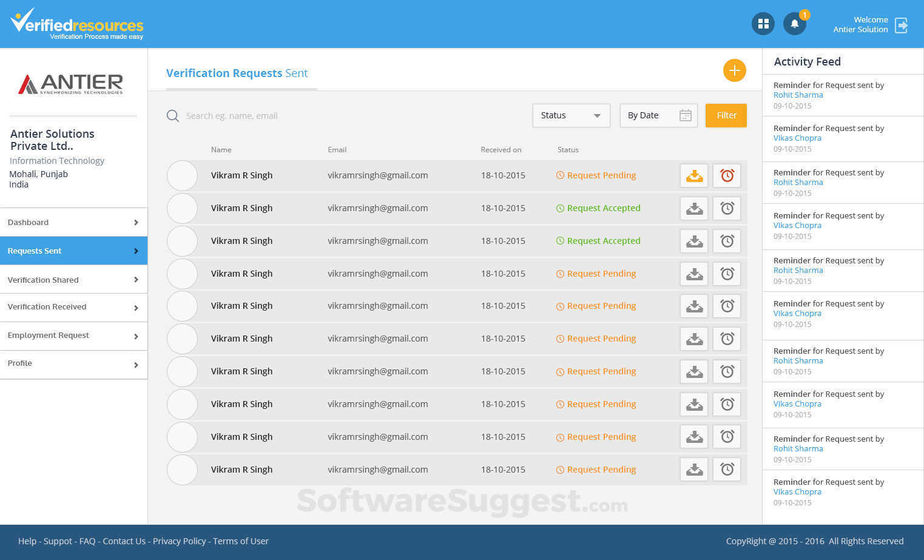Click the logout icon next to Welcome text
Screen dimensions: 924x560
coord(902,25)
